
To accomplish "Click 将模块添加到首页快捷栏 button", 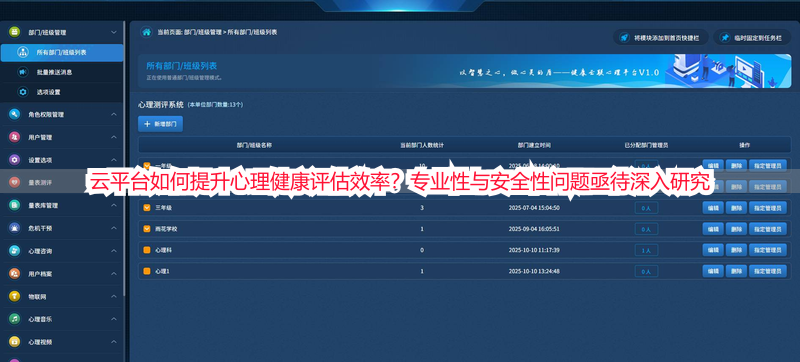I will (660, 37).
